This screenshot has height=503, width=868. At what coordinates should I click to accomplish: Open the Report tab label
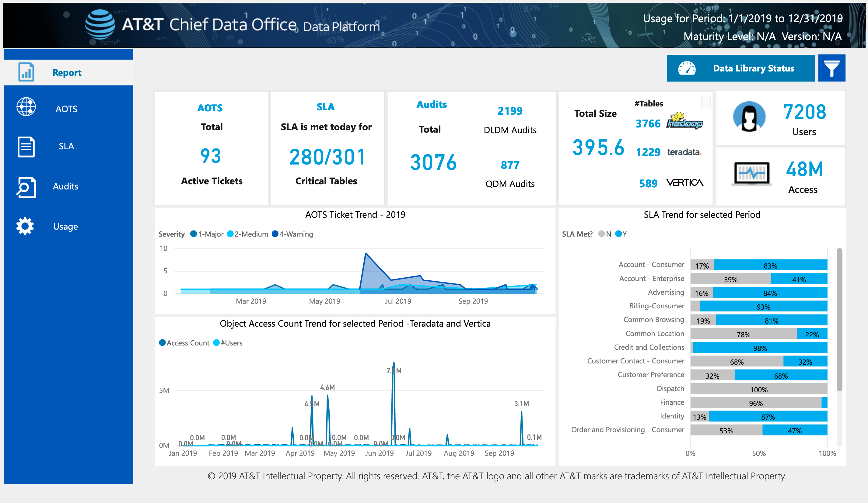pyautogui.click(x=67, y=73)
